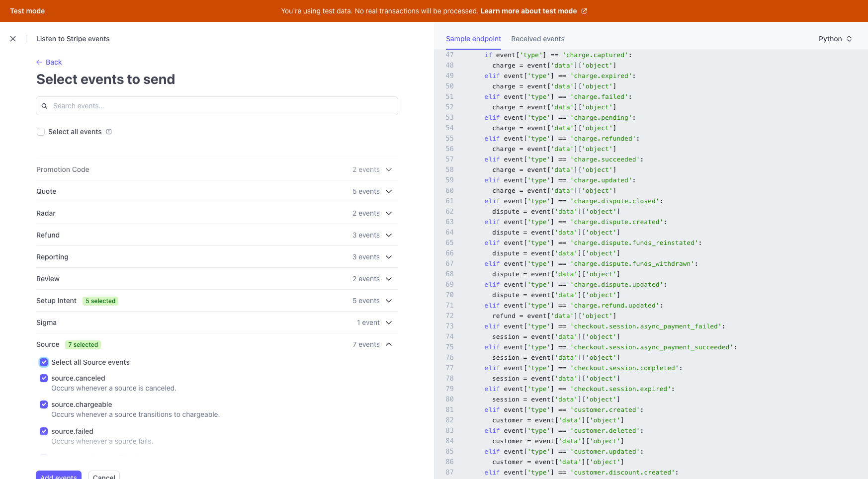Viewport: 868px width, 479px height.
Task: Click 'charge.refund.updated' in the code
Action: (615, 306)
